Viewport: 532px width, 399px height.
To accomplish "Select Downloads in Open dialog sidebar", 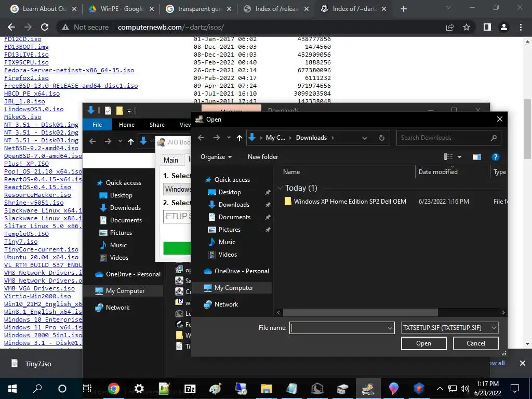I will coord(234,205).
